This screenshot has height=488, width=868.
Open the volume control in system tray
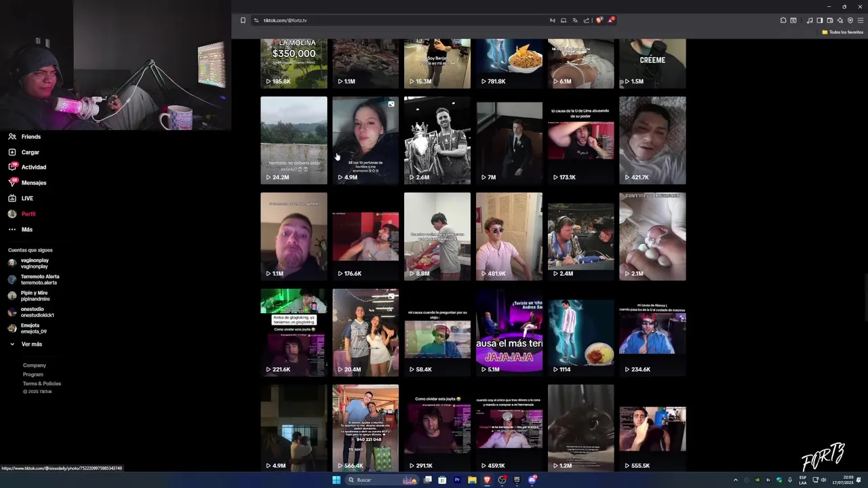823,480
